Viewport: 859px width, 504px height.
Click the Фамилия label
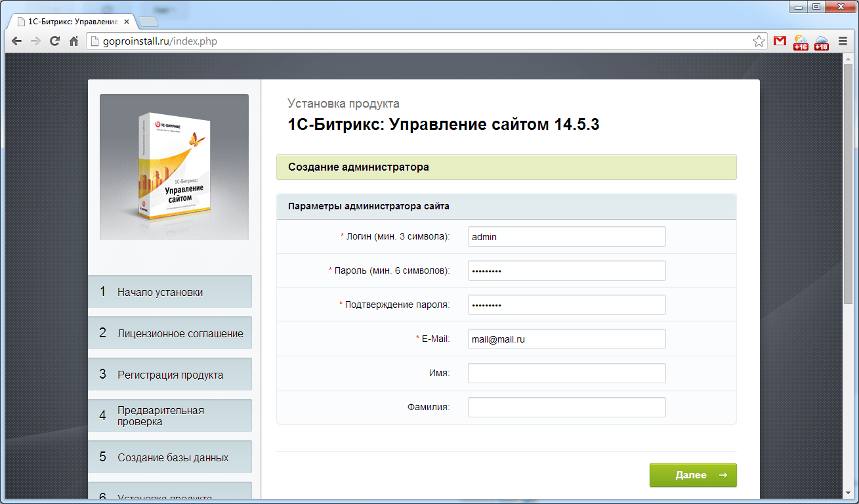[429, 408]
